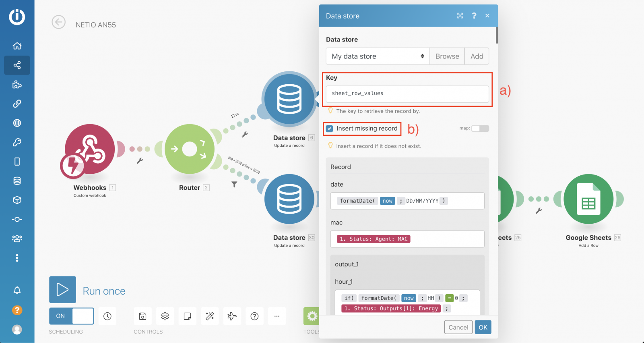Viewport: 644px width, 343px height.
Task: Open Teams people icon in sidebar
Action: pos(17,239)
